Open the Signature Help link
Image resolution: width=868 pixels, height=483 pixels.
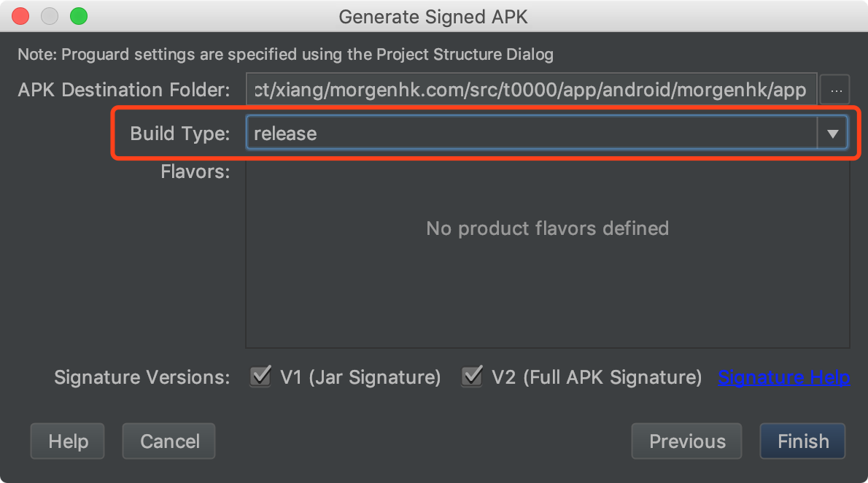point(783,377)
